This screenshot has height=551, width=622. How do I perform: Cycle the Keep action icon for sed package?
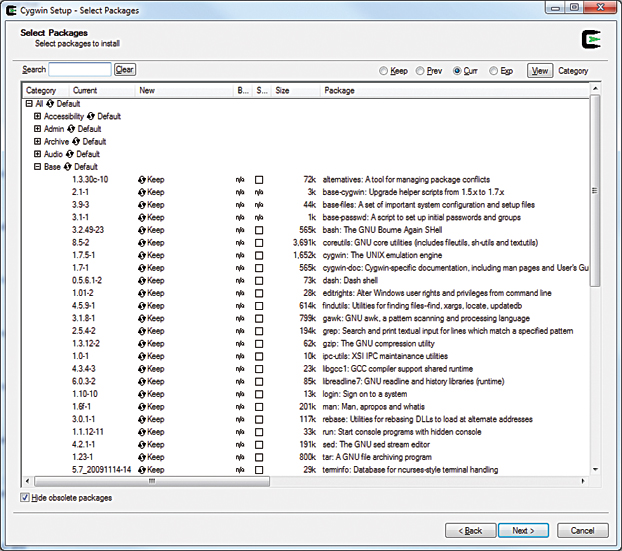coord(142,445)
